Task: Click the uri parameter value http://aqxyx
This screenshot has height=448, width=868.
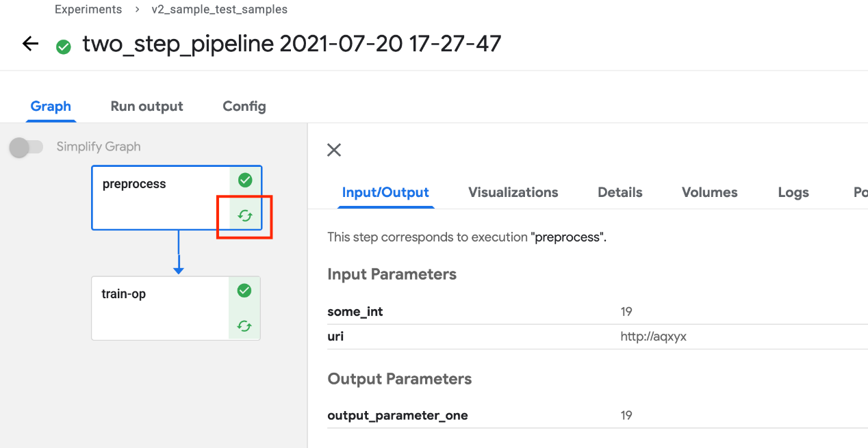Action: (653, 336)
